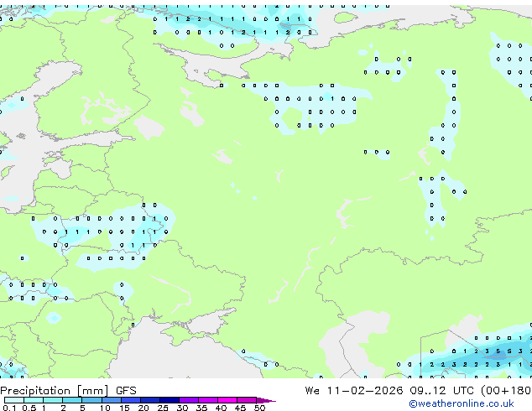Click the above-50 legend arrow tip
532x411 pixels.
click(266, 400)
